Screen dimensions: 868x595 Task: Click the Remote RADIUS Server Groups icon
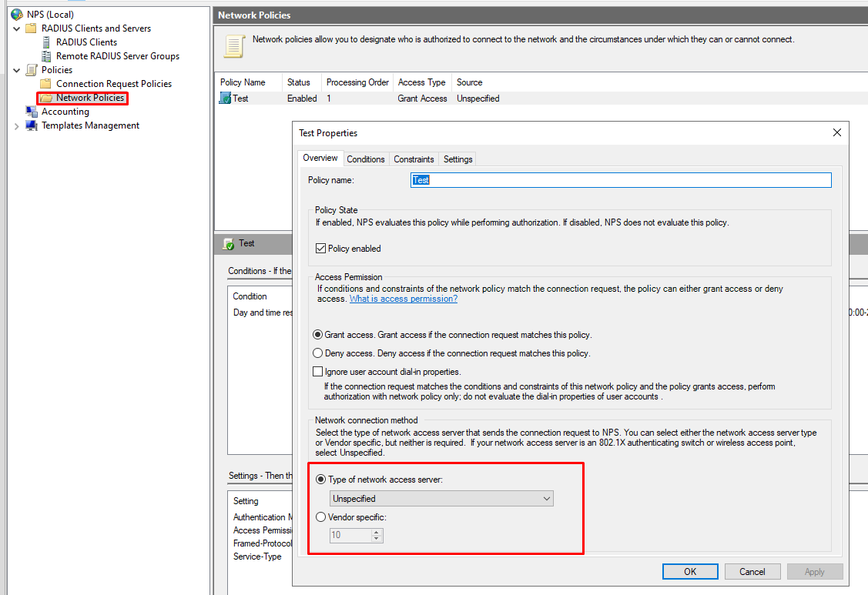(x=46, y=56)
